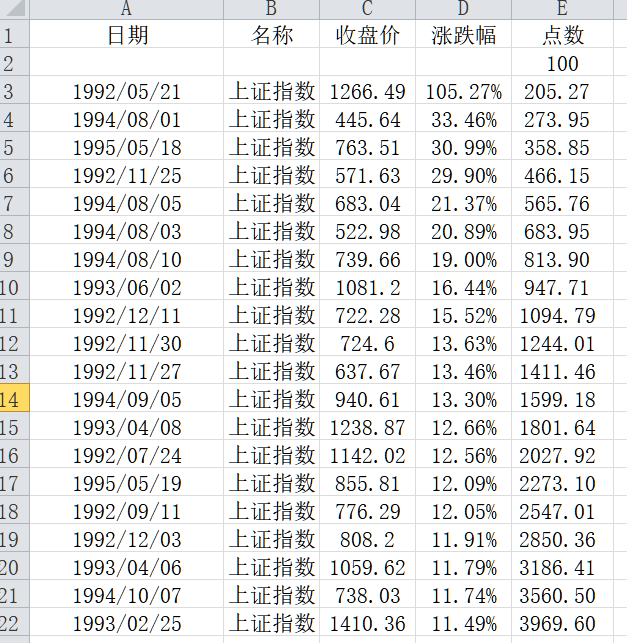
Task: Select row 22 header
Action: point(14,622)
